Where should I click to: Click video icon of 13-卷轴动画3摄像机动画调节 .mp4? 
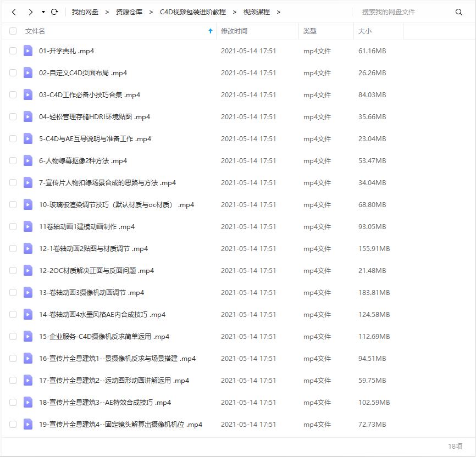pyautogui.click(x=28, y=293)
